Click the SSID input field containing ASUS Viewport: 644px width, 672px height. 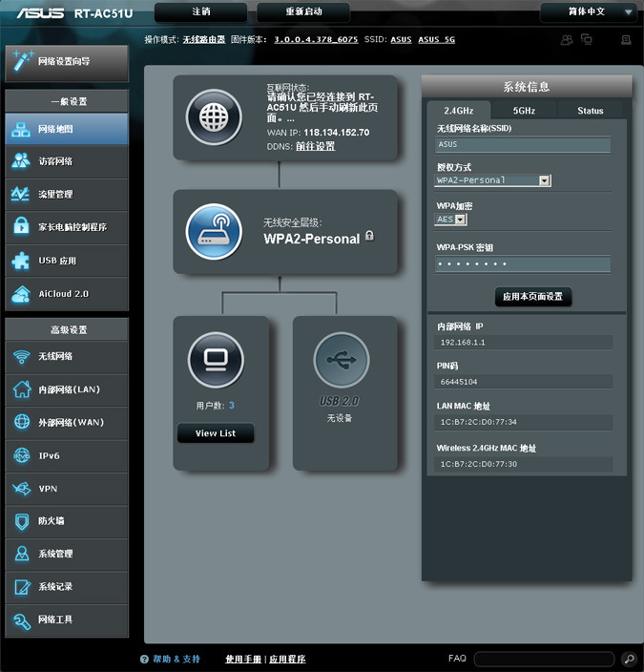pos(523,144)
